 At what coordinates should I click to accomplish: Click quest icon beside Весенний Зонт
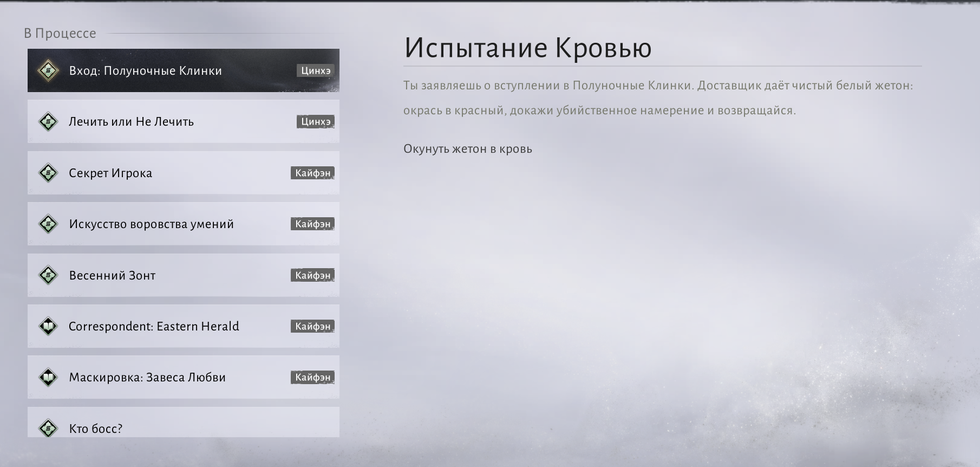(48, 275)
